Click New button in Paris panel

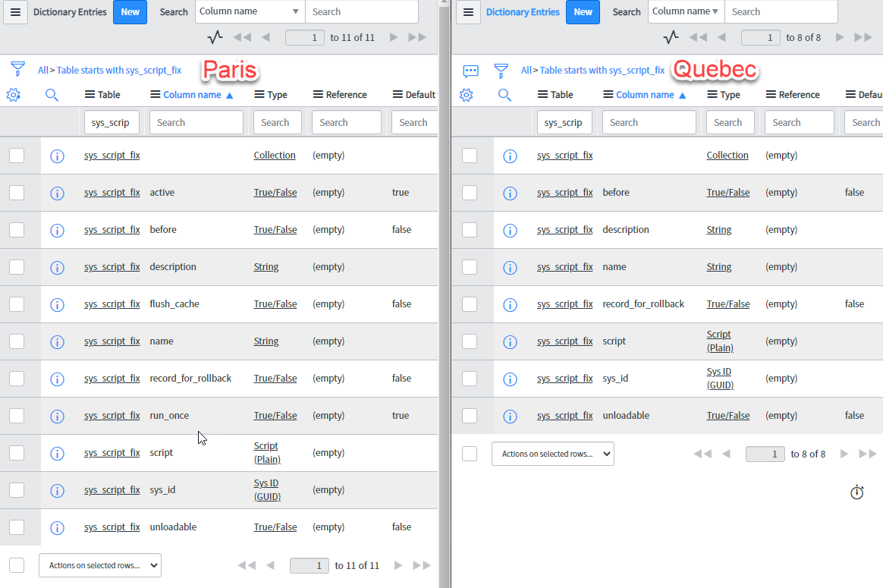coord(130,12)
